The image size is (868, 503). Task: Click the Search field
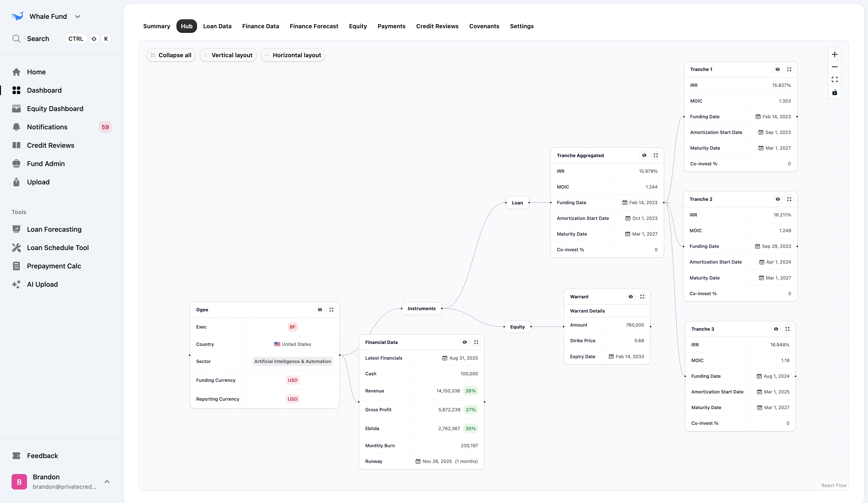[x=38, y=39]
